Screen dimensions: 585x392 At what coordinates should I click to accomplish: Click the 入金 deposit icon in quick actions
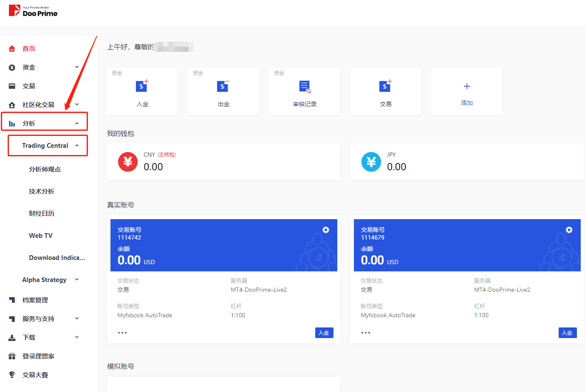point(142,86)
